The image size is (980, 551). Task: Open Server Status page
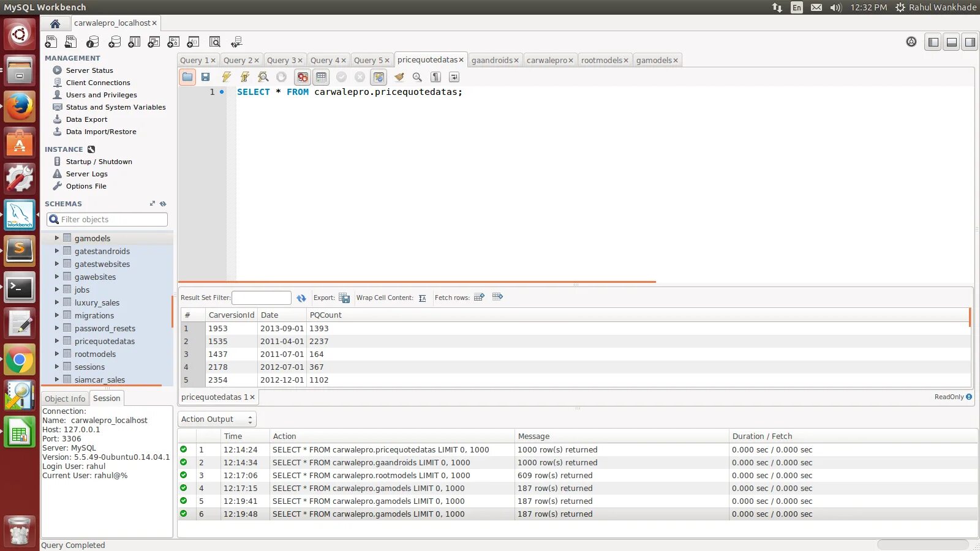[89, 70]
